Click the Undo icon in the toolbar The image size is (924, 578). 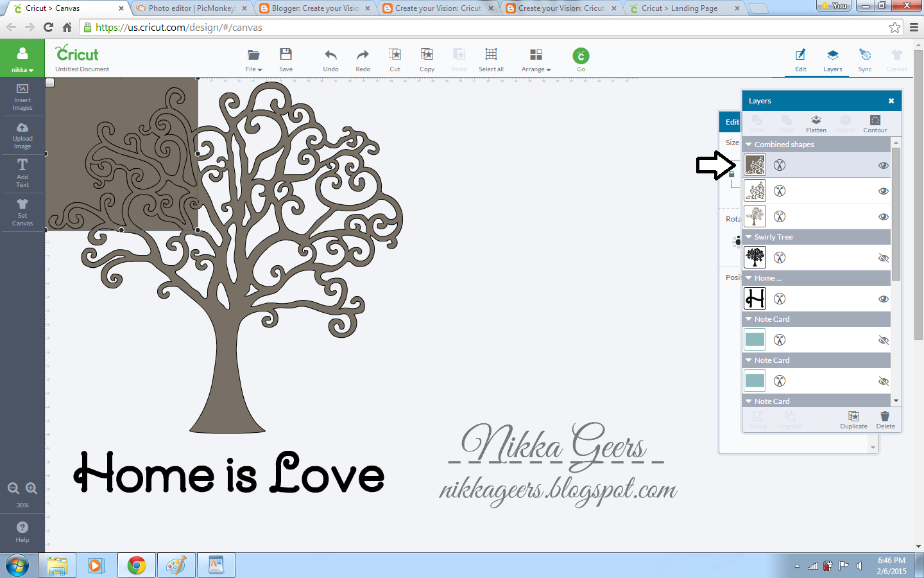point(330,58)
